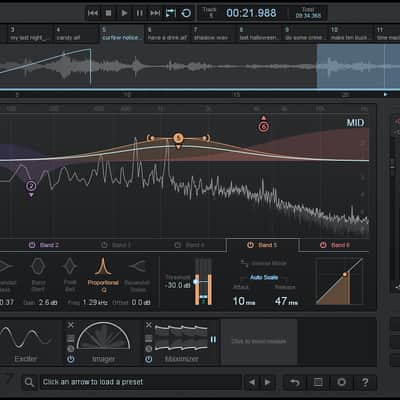Viewport: 400px width, 400px height.
Task: Toggle power for Band 5
Action: click(250, 245)
